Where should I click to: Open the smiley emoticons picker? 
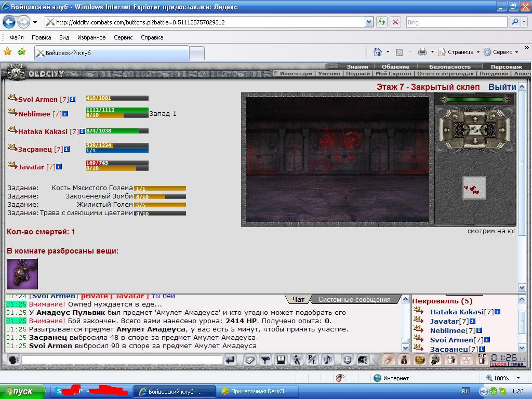(347, 360)
